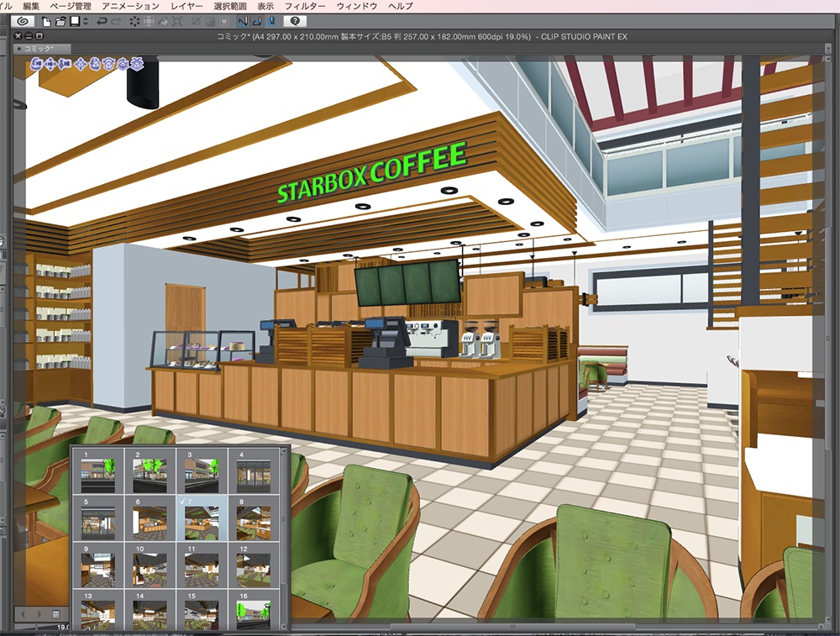Select the rotate camera 3D control

click(36, 64)
